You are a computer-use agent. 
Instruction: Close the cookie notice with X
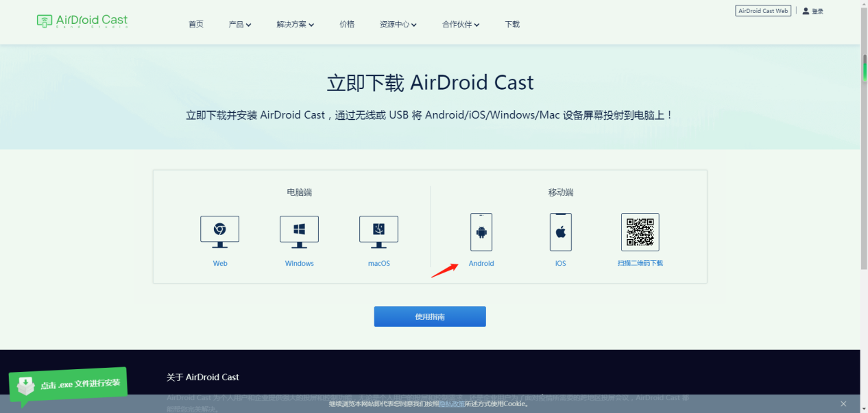[843, 404]
